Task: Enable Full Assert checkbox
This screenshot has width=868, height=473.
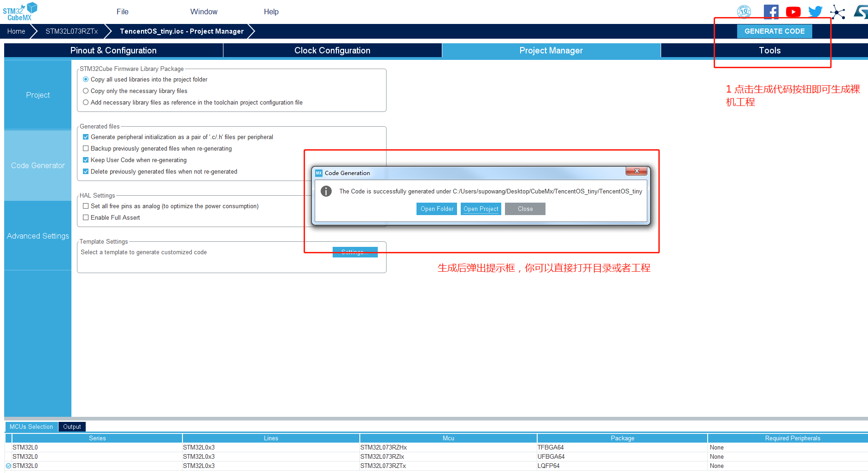Action: pos(86,218)
